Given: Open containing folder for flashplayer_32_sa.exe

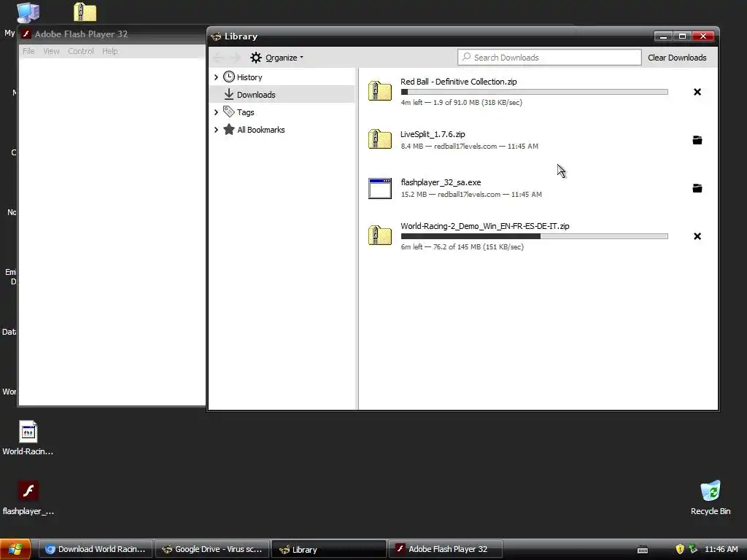Looking at the screenshot, I should (697, 188).
